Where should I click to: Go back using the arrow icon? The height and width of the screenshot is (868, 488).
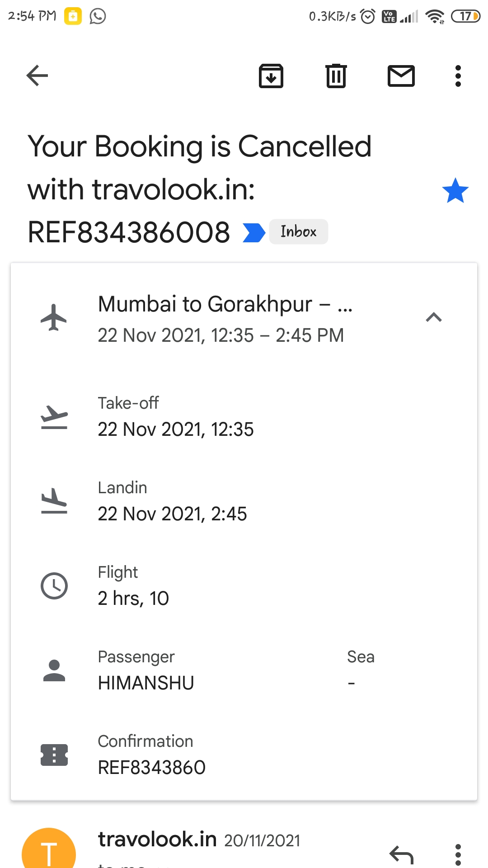(x=37, y=75)
